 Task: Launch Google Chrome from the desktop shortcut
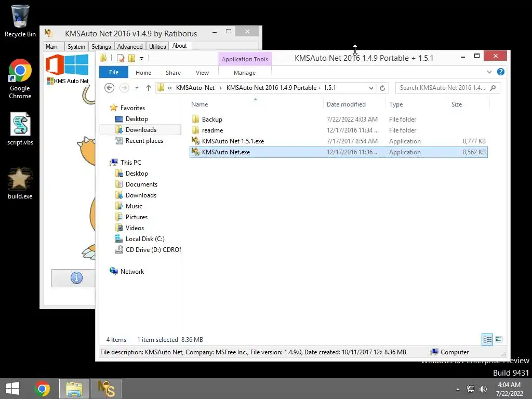pos(20,79)
